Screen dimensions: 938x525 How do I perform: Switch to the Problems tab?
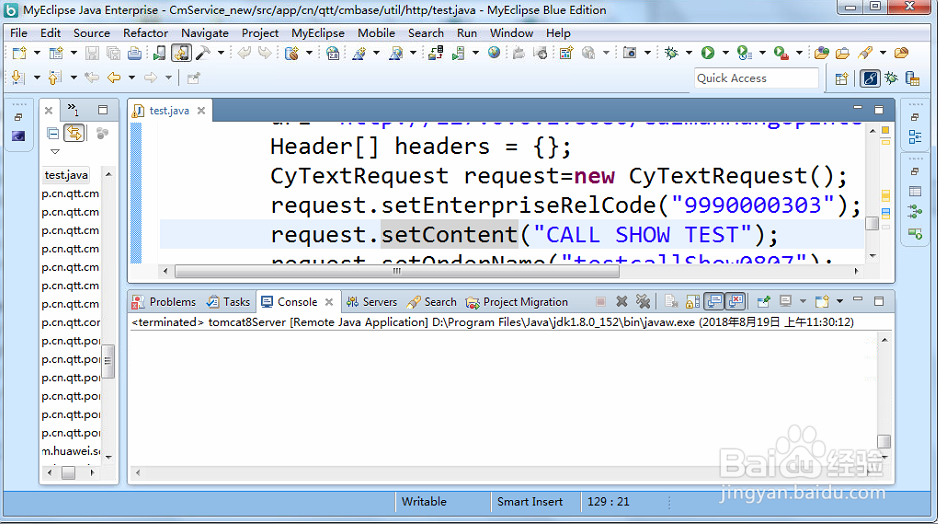tap(164, 302)
